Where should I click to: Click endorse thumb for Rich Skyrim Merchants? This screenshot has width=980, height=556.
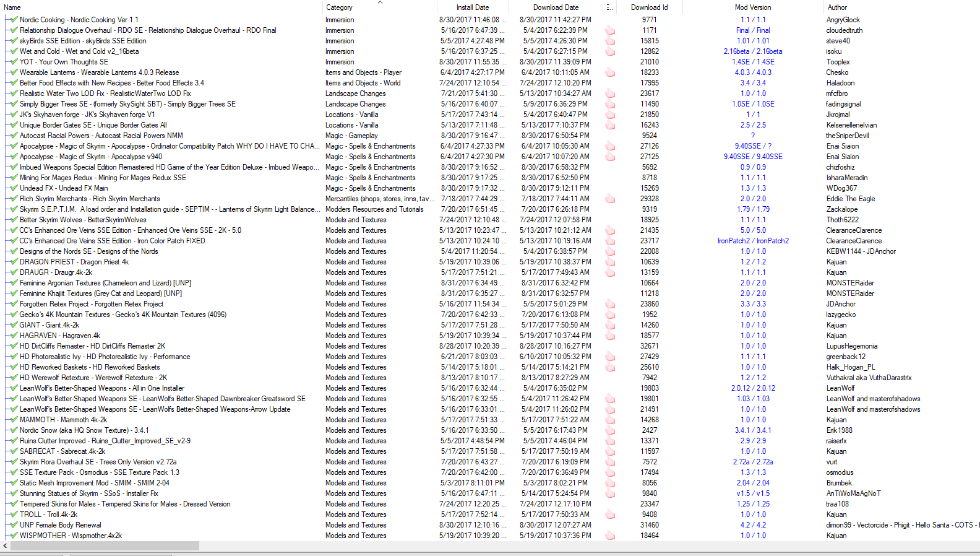610,199
